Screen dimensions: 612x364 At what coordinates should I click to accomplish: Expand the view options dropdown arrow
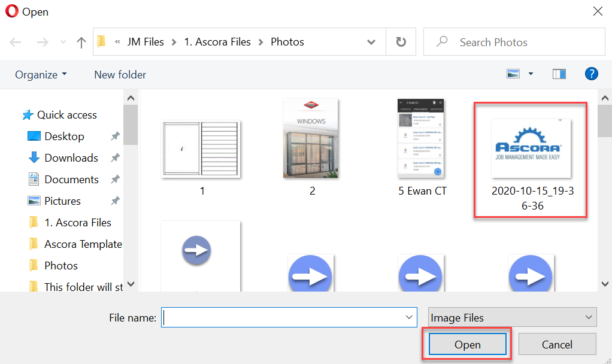click(531, 74)
